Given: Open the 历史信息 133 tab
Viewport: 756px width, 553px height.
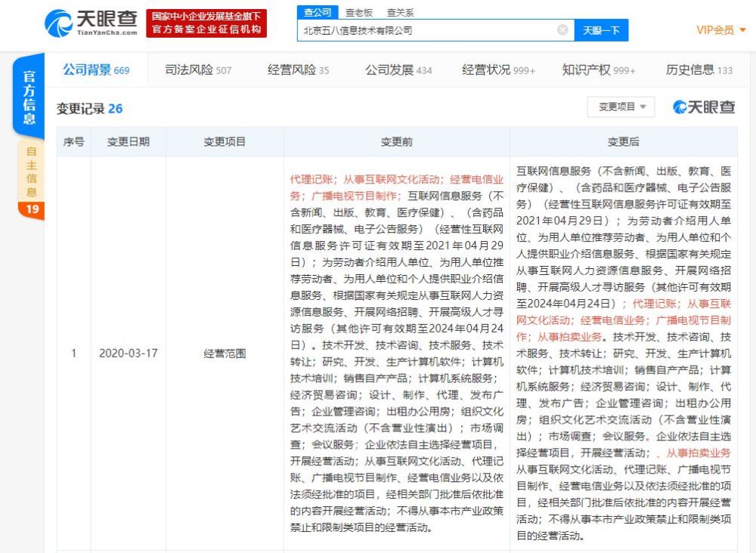Looking at the screenshot, I should click(699, 70).
